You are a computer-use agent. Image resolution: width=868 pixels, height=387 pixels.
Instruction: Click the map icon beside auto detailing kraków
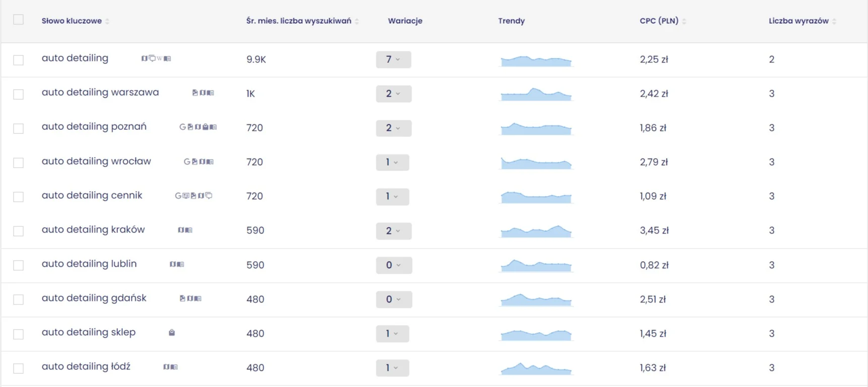point(181,230)
